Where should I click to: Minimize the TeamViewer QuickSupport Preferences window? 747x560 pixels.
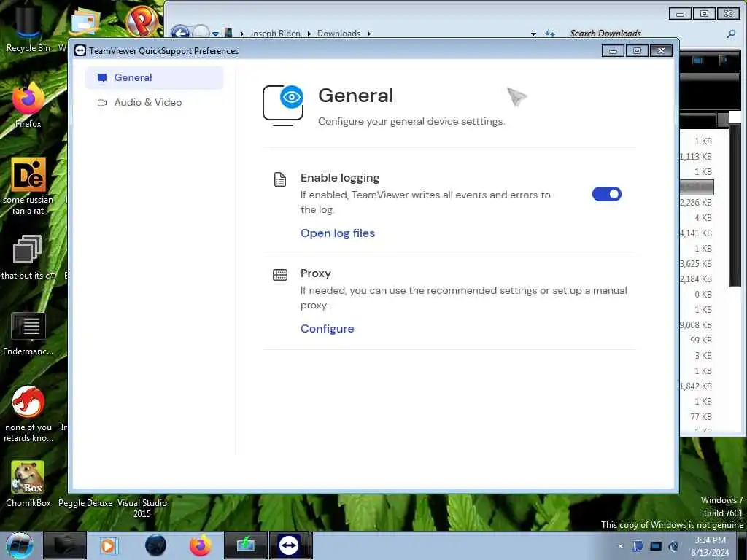coord(613,50)
